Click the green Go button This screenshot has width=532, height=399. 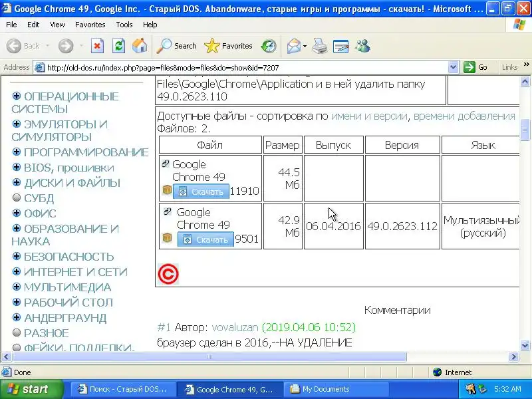click(475, 67)
